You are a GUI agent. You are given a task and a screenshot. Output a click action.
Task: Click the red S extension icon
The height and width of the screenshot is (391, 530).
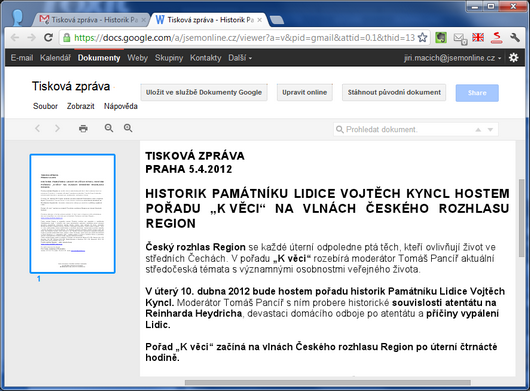496,37
